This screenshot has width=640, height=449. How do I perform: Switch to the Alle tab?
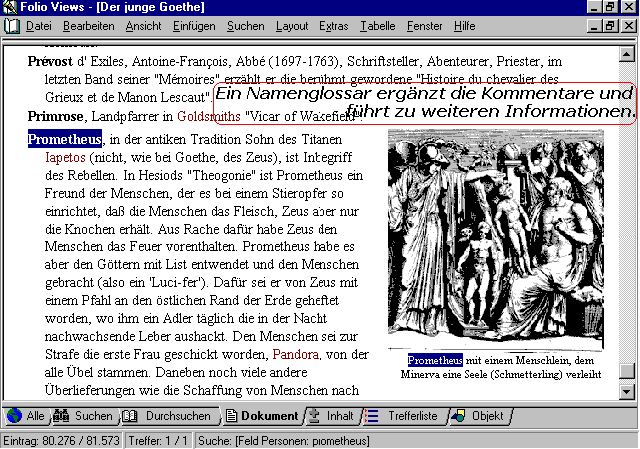[27, 416]
